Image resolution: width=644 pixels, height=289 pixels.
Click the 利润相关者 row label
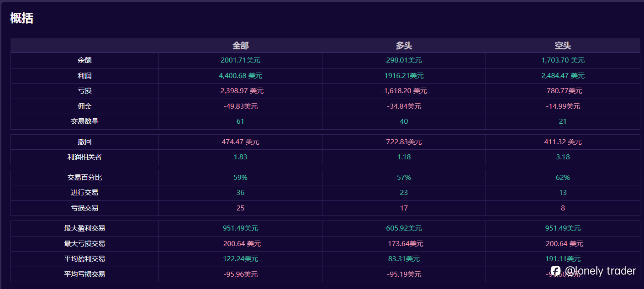coord(84,157)
